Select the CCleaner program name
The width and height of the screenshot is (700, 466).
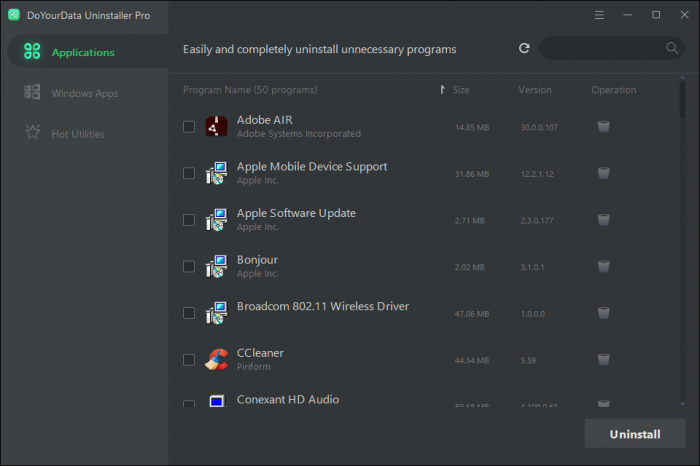pos(260,353)
